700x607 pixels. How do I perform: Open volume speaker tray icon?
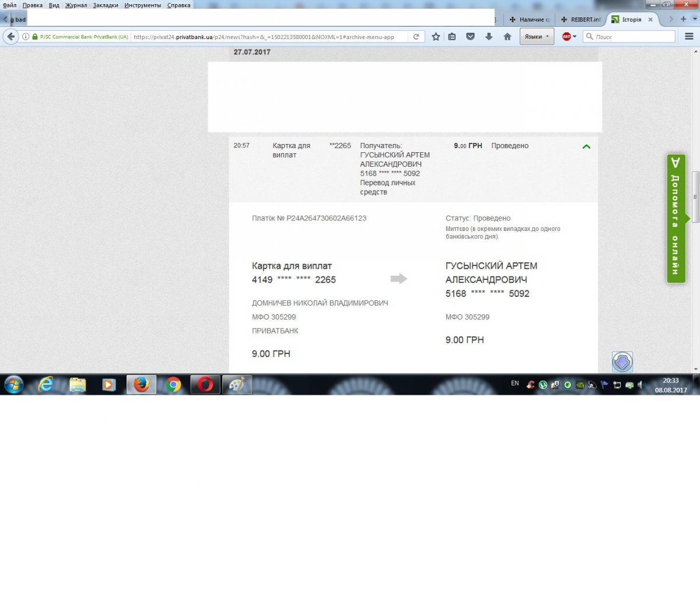click(x=642, y=385)
